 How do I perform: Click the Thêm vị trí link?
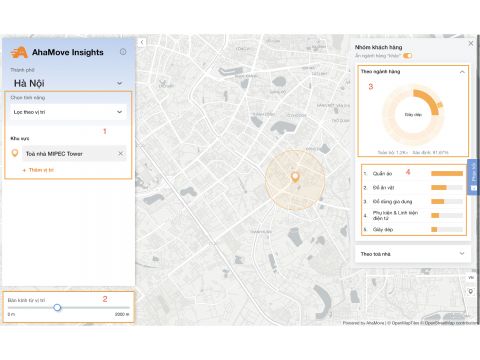[38, 170]
